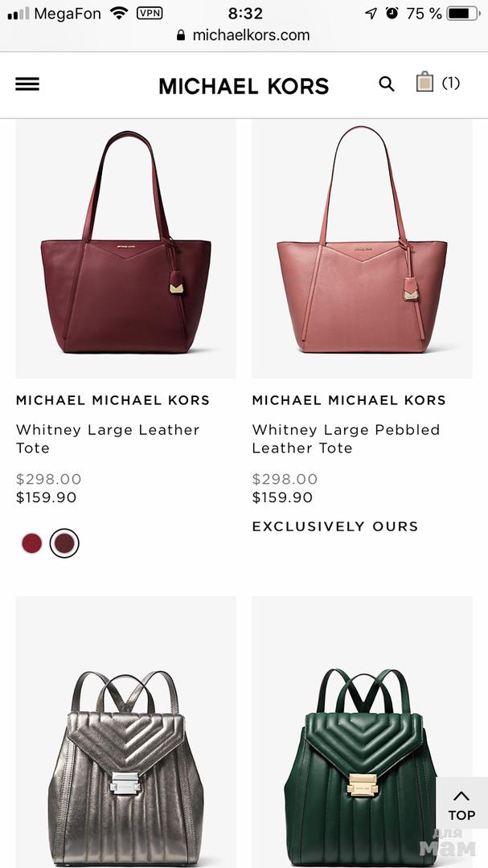Tap the michaelkors.com address bar
This screenshot has height=868, width=488.
coord(244,35)
